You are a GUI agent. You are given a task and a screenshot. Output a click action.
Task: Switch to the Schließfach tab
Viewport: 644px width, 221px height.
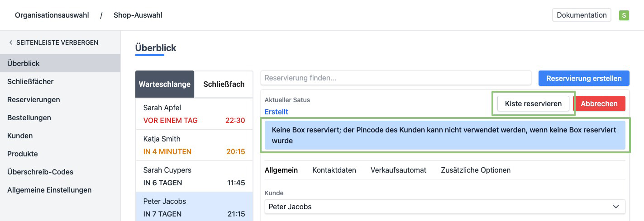(x=224, y=84)
